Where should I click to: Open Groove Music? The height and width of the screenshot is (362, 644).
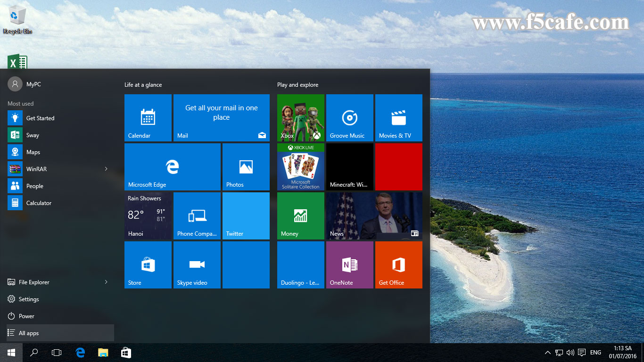point(349,117)
